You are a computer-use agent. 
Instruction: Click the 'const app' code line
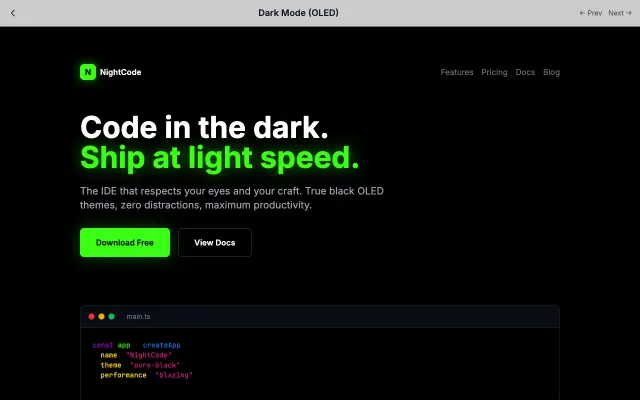tap(136, 345)
